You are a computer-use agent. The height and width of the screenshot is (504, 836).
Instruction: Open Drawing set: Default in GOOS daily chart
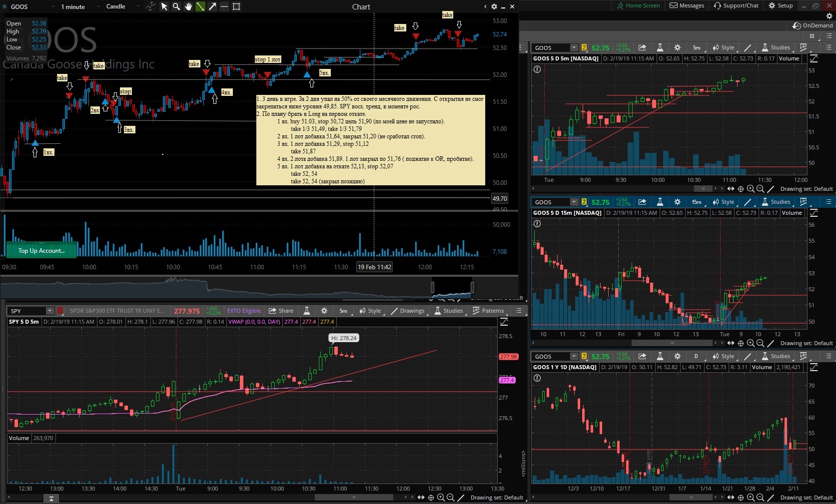point(807,498)
